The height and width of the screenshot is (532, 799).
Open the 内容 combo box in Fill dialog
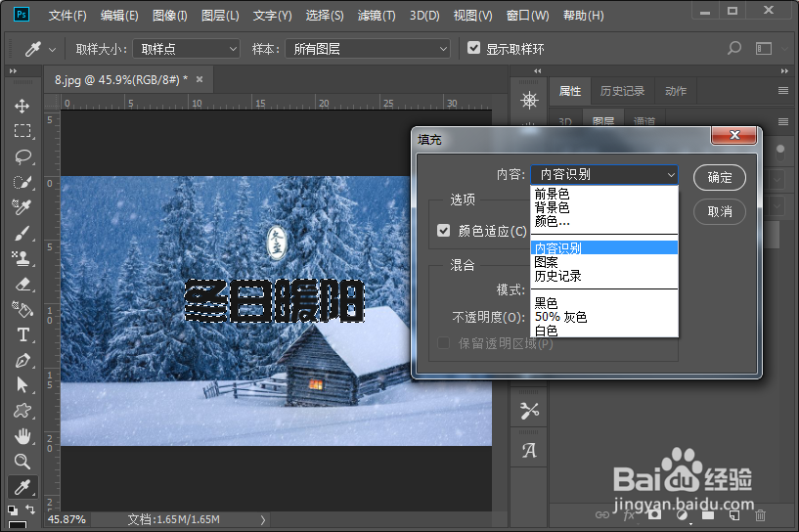pos(604,175)
